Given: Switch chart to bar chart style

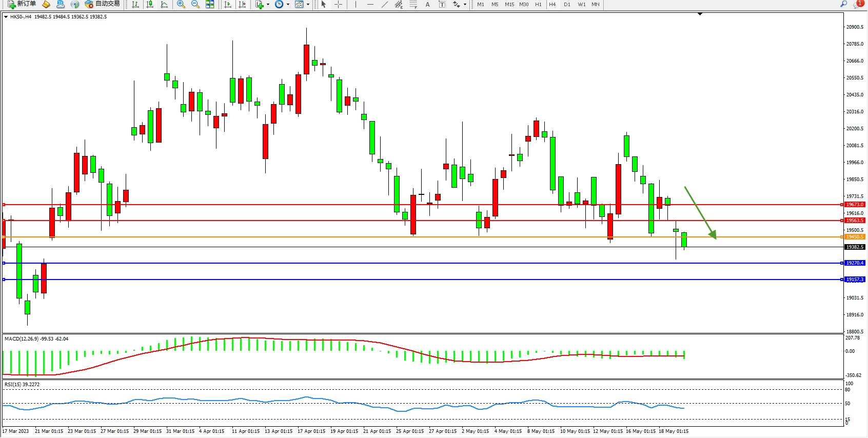Looking at the screenshot, I should pos(135,4).
